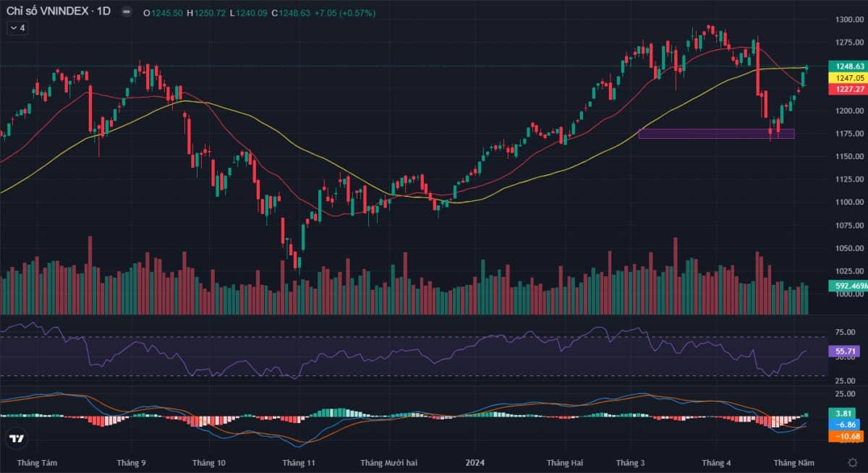Click the RSI scale value 25.00

845,380
